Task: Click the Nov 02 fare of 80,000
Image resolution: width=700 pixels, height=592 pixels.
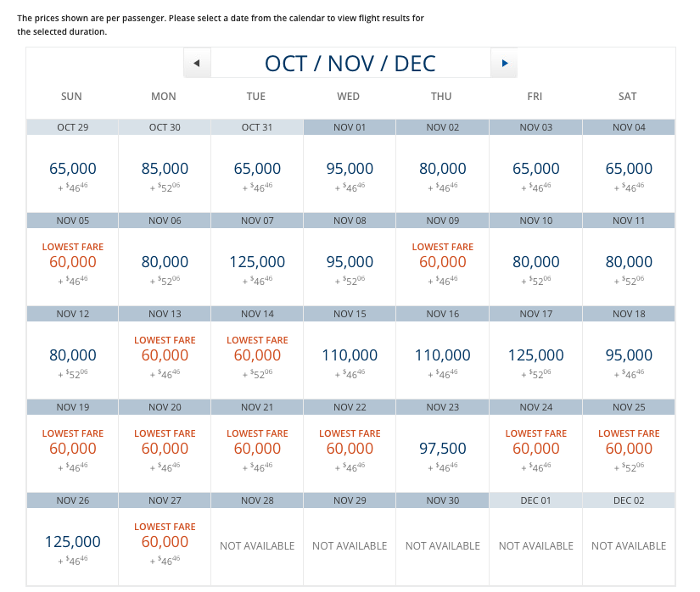Action: 442,169
